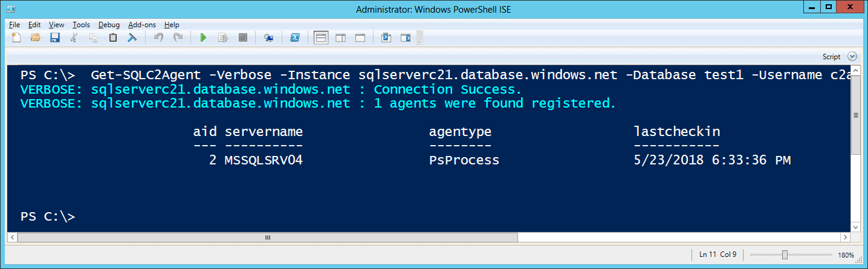Viewport: 868px width, 269px height.
Task: Click the zoom slider handle in status bar
Action: point(785,254)
